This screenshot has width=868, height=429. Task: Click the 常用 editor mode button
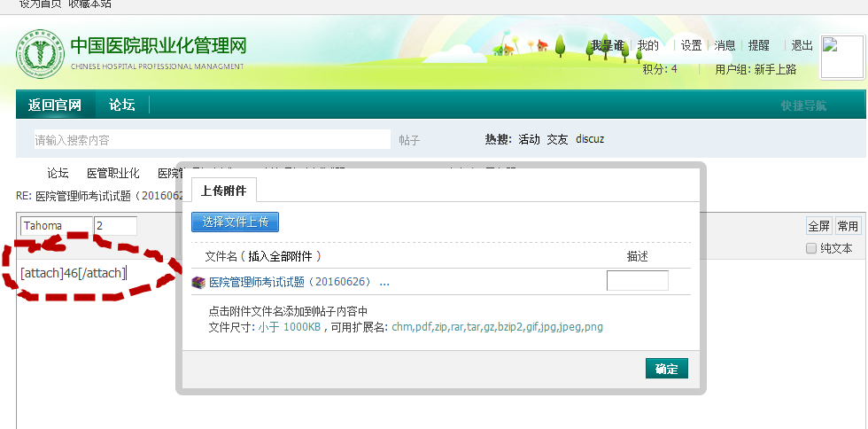coord(847,226)
